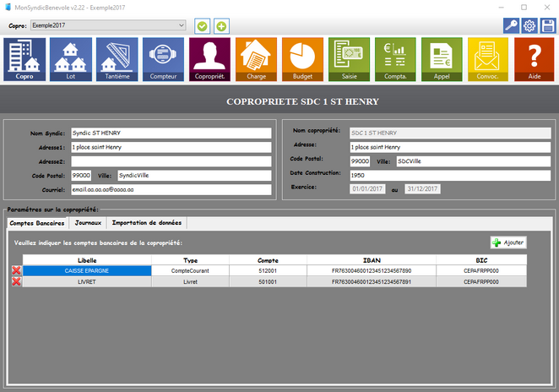Open the Aide help tile
The width and height of the screenshot is (559, 392).
coord(534,59)
